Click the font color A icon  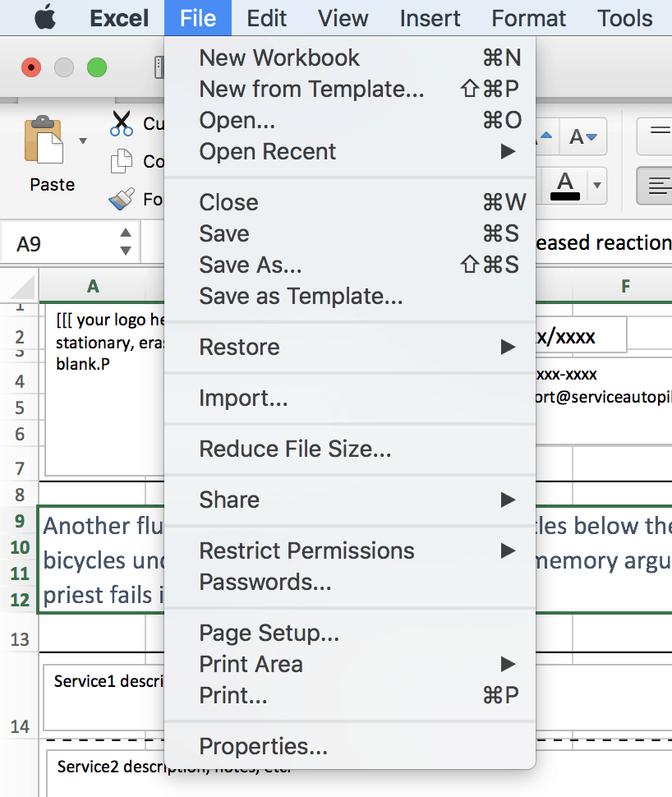pos(565,186)
